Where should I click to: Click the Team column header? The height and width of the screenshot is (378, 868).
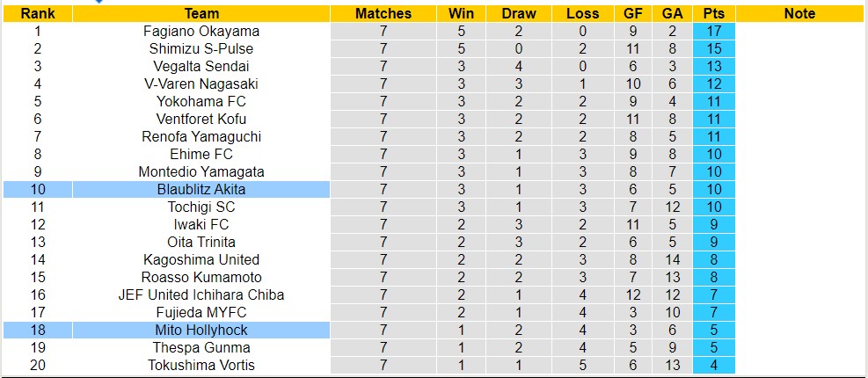pyautogui.click(x=201, y=13)
